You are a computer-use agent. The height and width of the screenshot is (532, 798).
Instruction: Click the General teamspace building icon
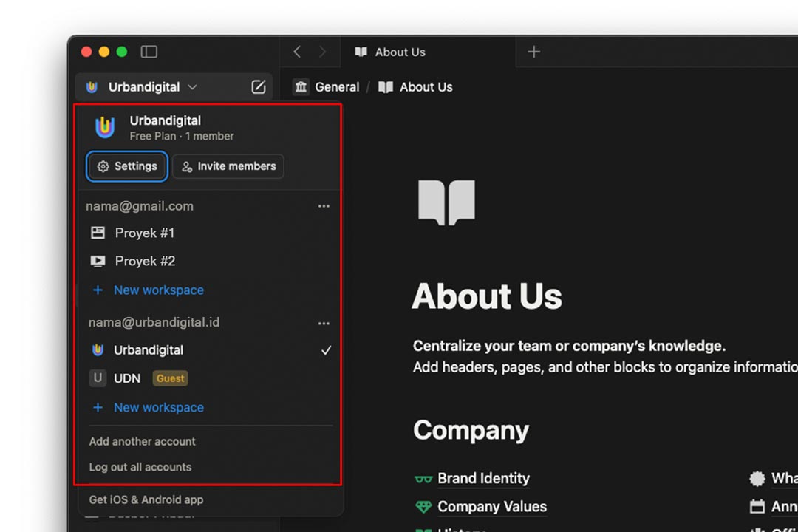(301, 87)
